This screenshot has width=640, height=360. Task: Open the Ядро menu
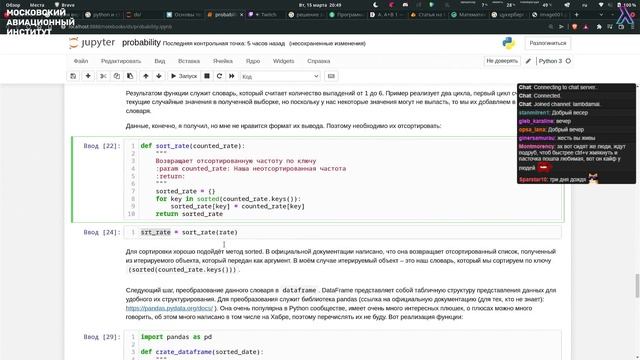coord(253,61)
